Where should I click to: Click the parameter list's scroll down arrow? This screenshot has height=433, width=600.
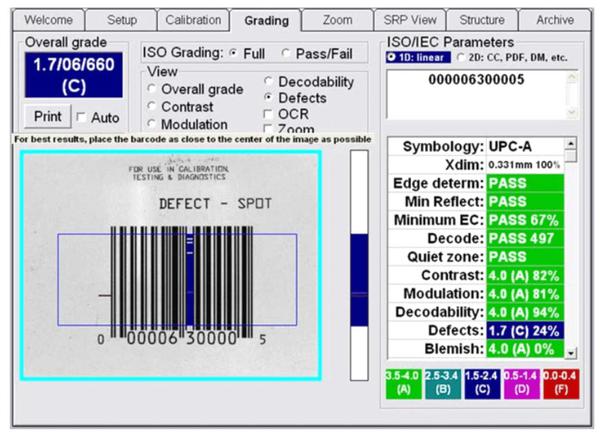[571, 353]
